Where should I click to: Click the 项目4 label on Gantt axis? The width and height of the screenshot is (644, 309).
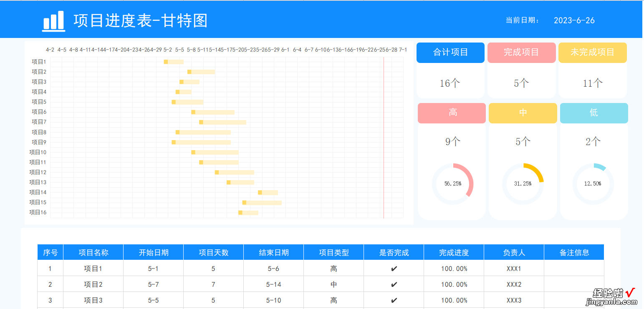tap(39, 92)
